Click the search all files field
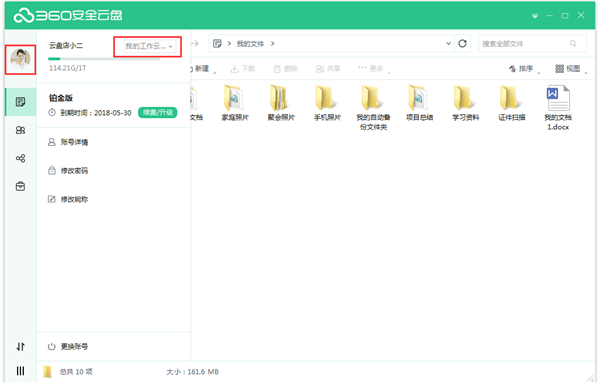The image size is (600, 383). [532, 44]
